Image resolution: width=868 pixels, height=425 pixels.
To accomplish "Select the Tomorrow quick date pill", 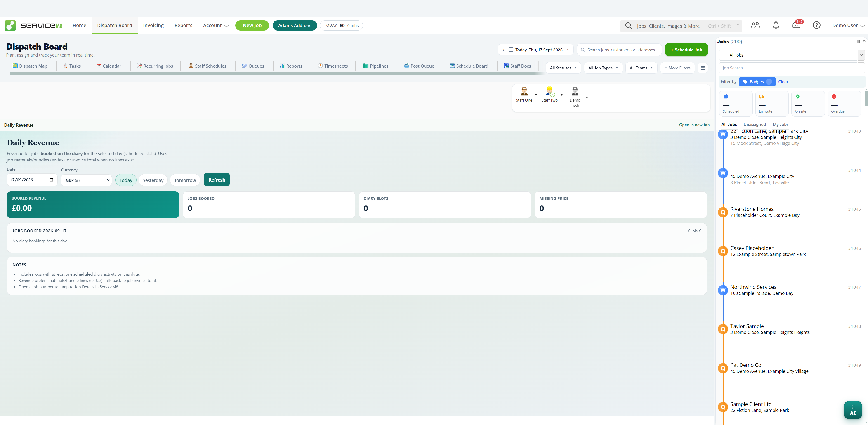I will 185,180.
